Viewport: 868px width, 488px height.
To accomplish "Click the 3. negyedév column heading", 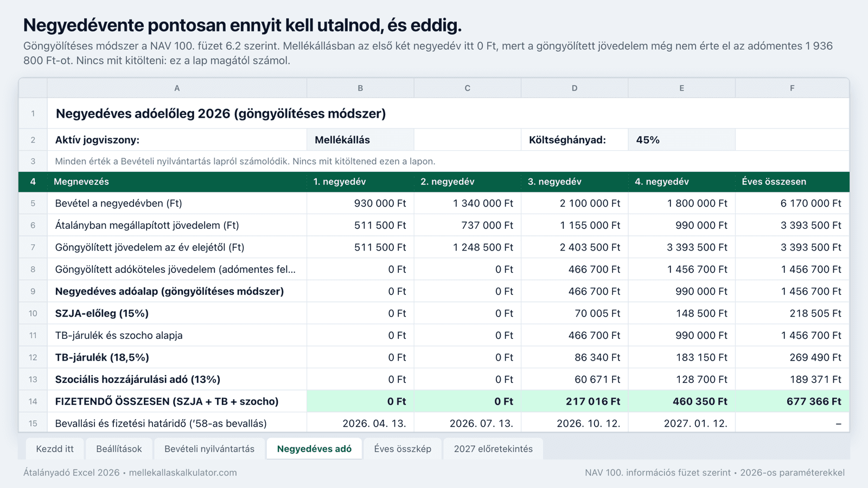I will tap(575, 182).
